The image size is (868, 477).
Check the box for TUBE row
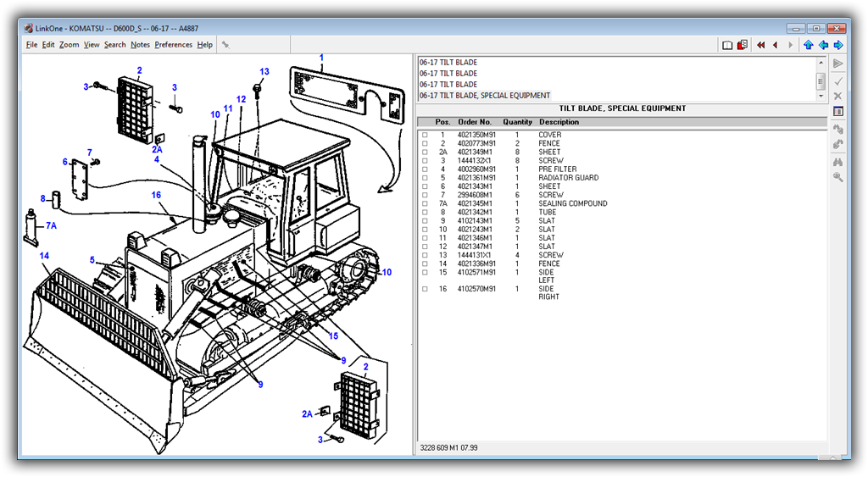coord(425,213)
